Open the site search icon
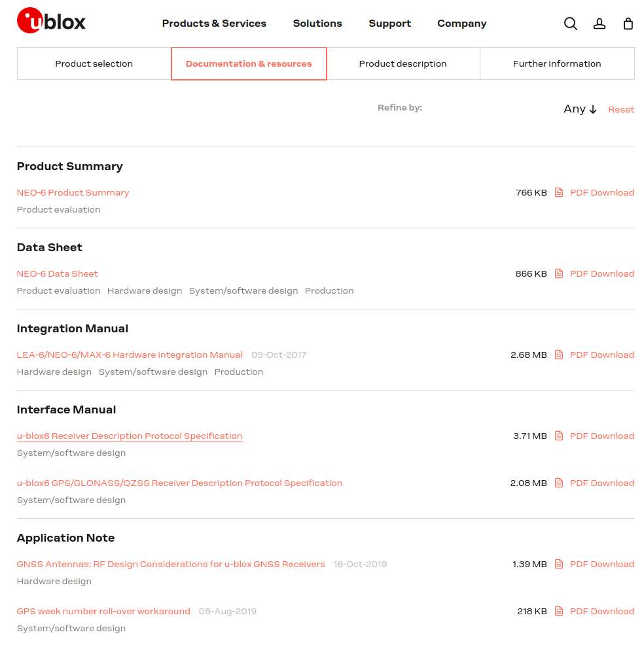Screen dimensions: 644x645 point(570,24)
